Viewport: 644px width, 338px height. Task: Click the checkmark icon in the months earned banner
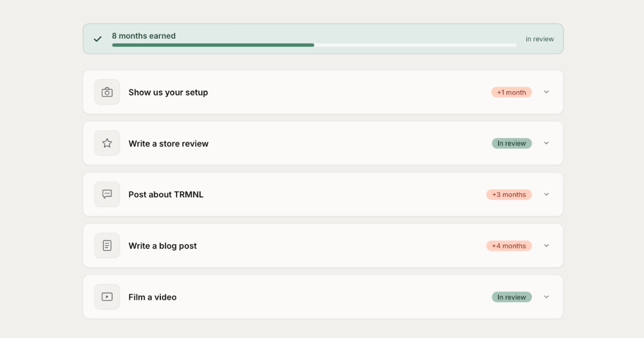98,39
